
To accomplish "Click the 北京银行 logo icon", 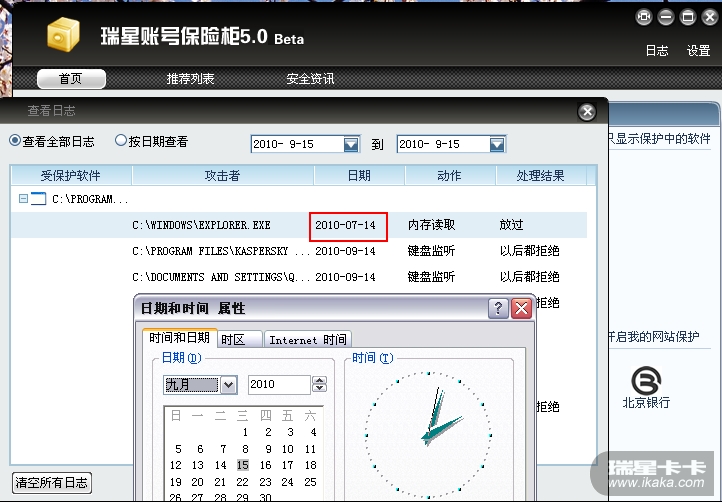I will click(x=646, y=381).
